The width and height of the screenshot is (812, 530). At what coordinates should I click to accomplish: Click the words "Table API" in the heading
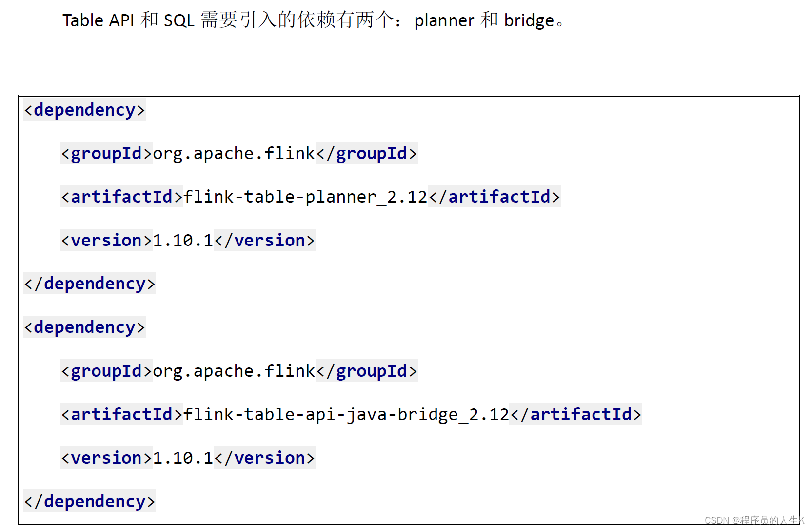pyautogui.click(x=98, y=20)
